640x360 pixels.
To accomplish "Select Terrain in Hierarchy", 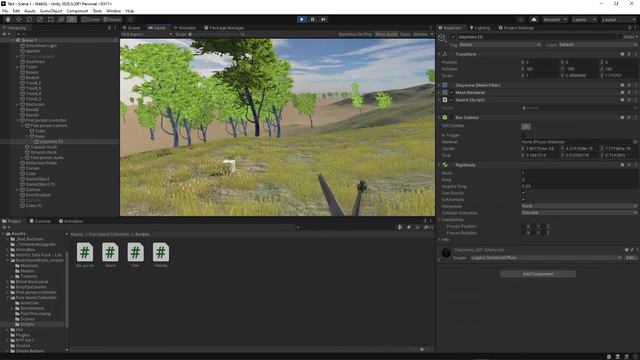I will (x=33, y=168).
